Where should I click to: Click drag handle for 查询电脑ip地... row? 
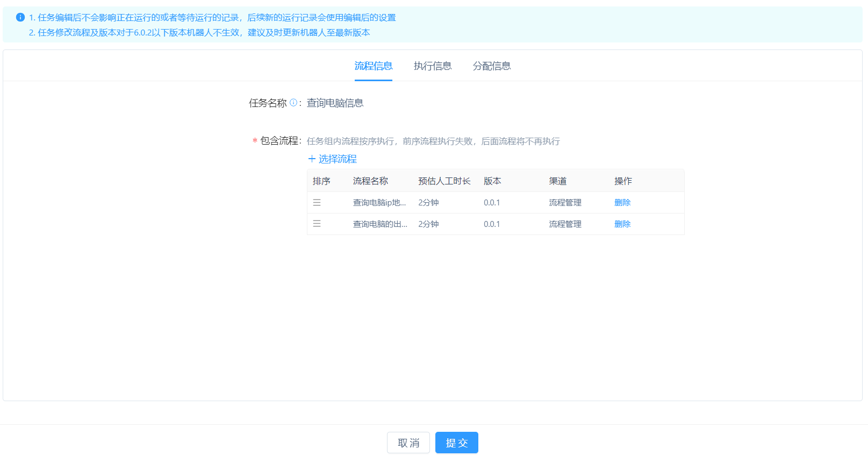(317, 203)
